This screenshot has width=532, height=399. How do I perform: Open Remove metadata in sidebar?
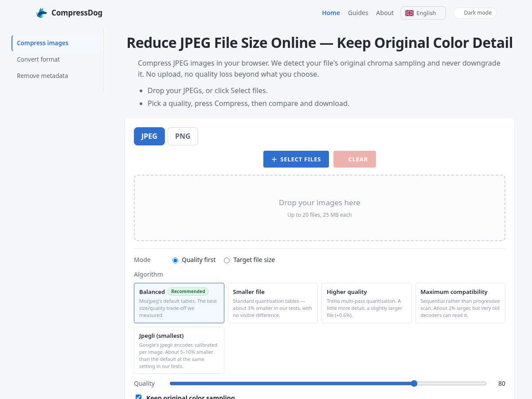56,76
